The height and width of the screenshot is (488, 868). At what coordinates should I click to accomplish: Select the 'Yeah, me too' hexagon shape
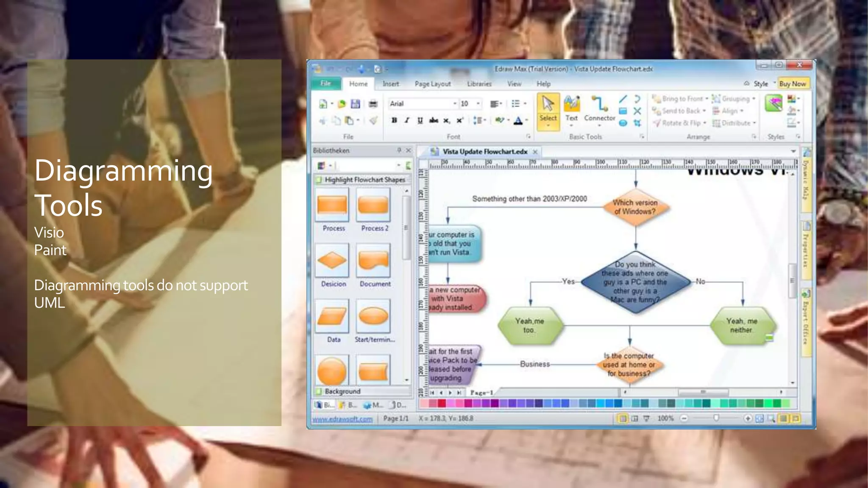point(530,325)
